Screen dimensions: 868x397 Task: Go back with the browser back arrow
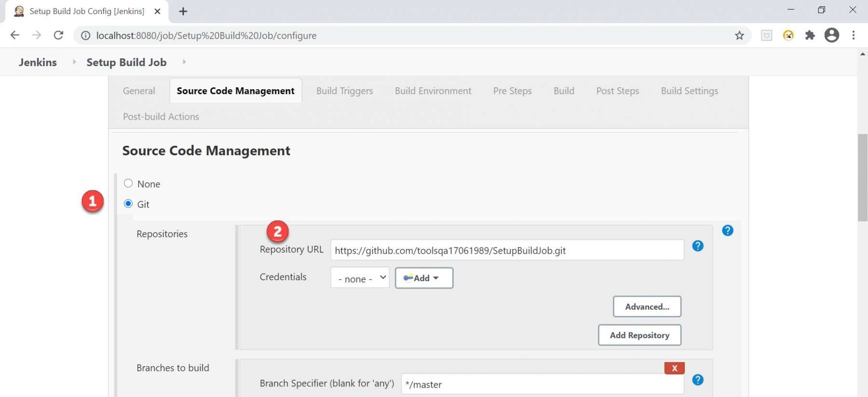(15, 35)
